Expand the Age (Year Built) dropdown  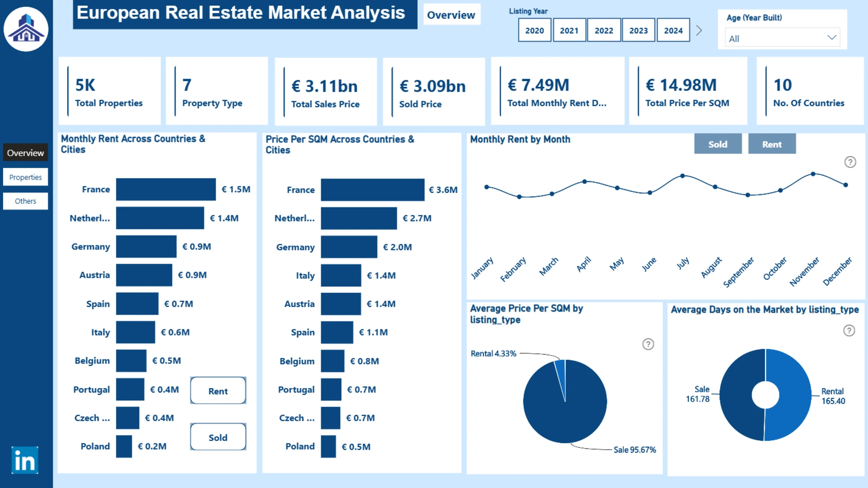782,38
